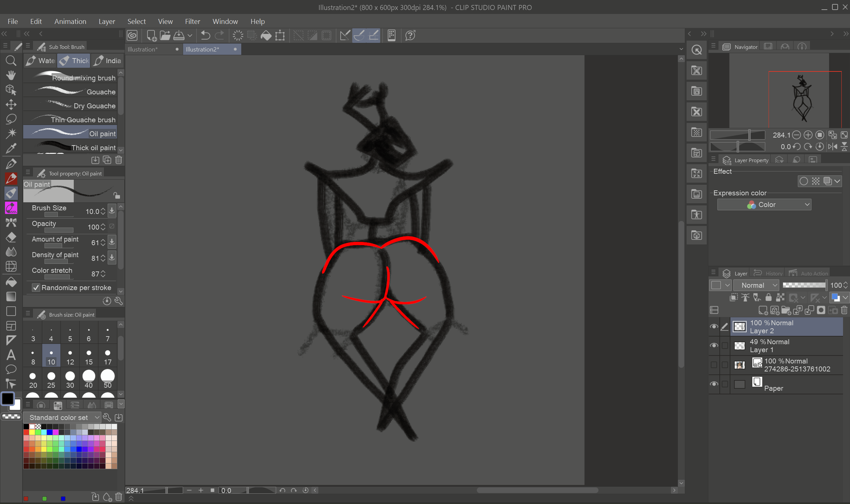Pick brush size 20 preset
Viewport: 850px width, 504px height.
[33, 379]
